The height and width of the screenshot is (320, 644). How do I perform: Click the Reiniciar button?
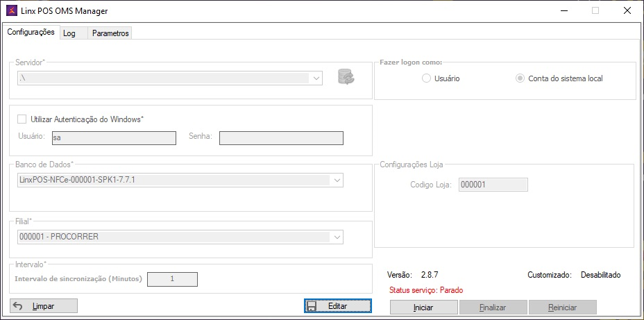pyautogui.click(x=562, y=308)
